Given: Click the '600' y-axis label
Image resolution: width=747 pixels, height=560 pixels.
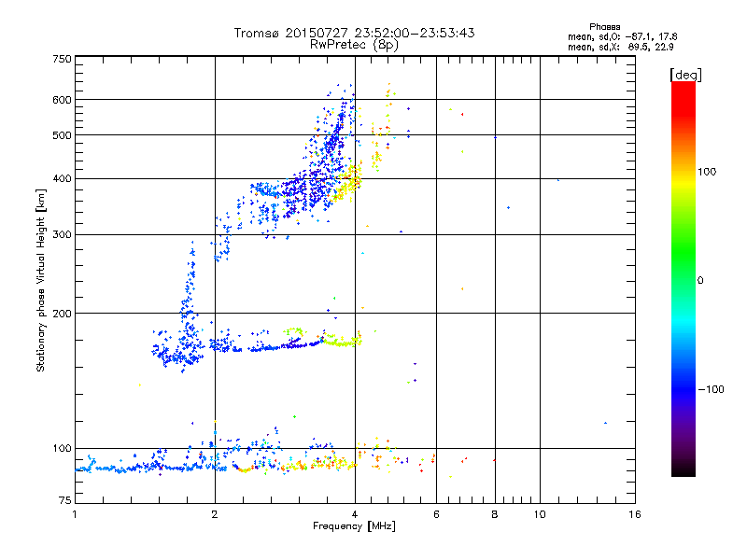Looking at the screenshot, I should 62,100.
